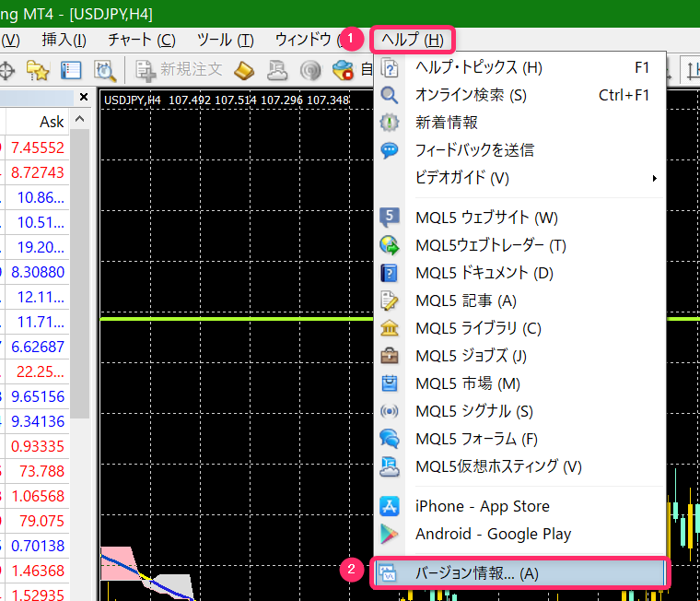The image size is (700, 601).
Task: Select the row with Ask 8.72743
Action: click(x=34, y=172)
